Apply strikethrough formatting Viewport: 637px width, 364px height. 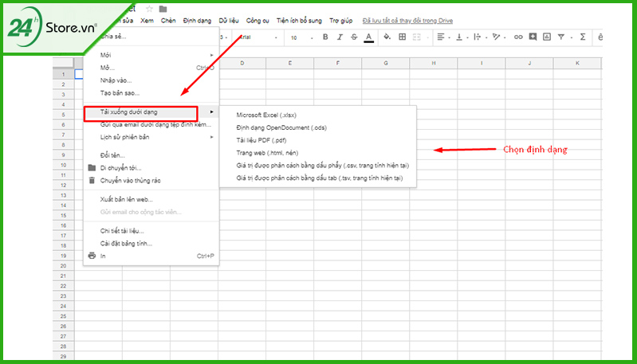pos(354,37)
